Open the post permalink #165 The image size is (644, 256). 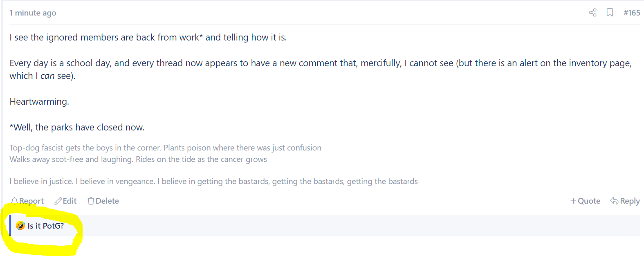[x=632, y=13]
